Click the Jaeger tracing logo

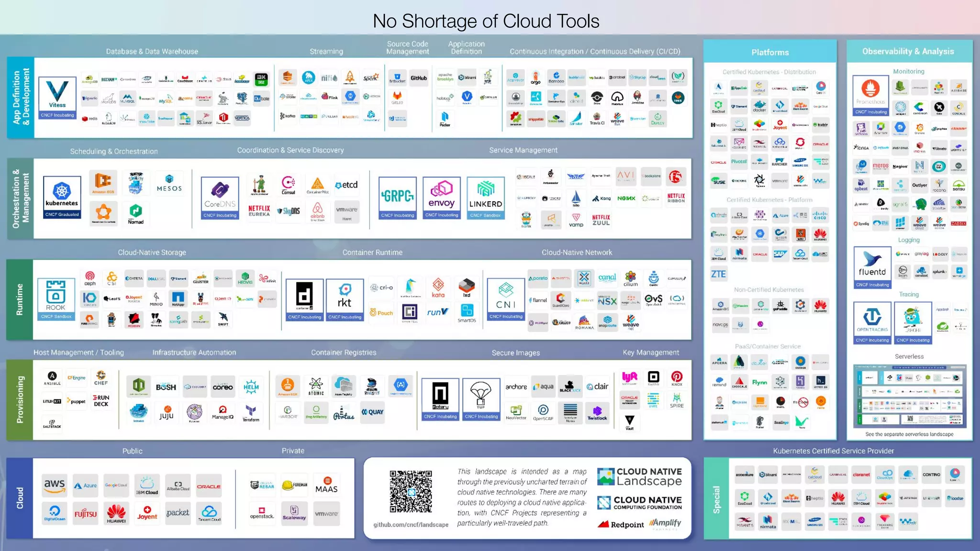pyautogui.click(x=913, y=323)
